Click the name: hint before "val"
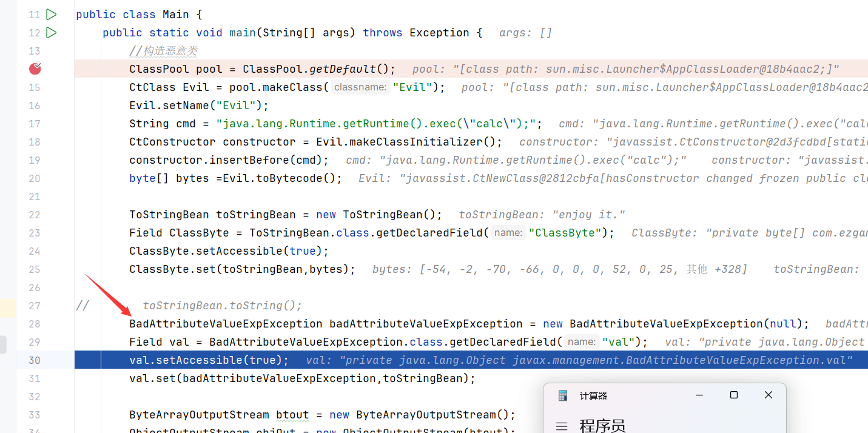868x433 pixels. click(582, 342)
